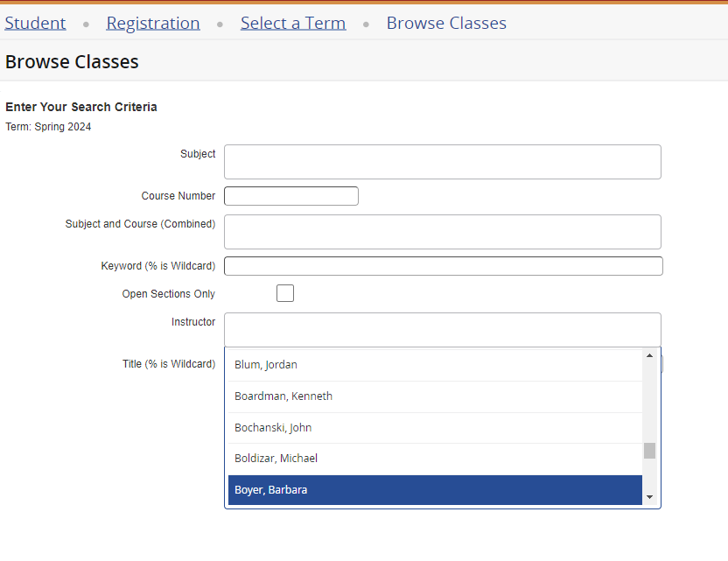The width and height of the screenshot is (728, 561).
Task: Click the Title (% is Wildcard) label
Action: 169,363
